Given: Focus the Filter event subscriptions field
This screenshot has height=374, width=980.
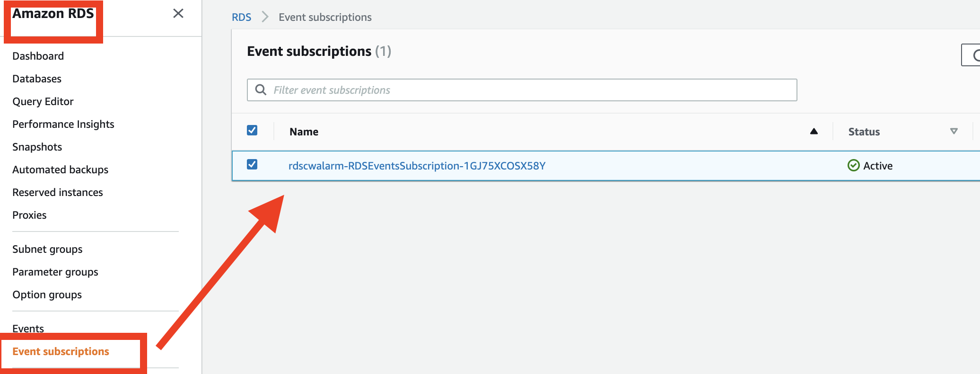Looking at the screenshot, I should pos(522,90).
